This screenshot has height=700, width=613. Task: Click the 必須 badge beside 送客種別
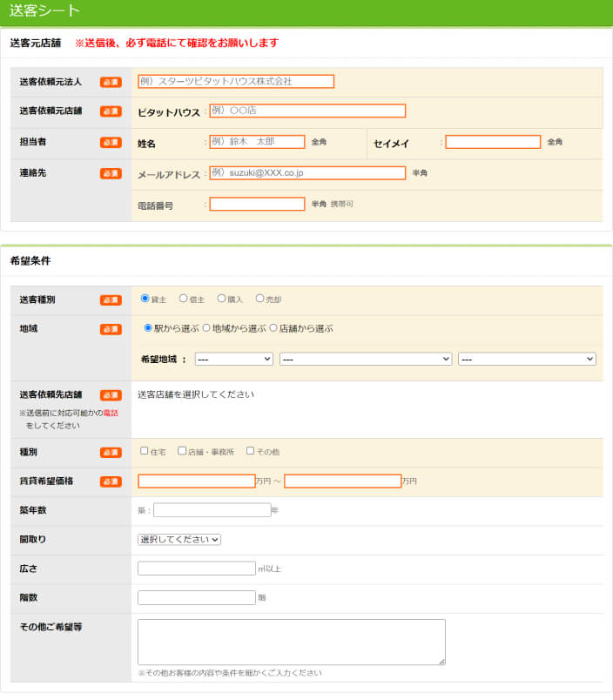(111, 300)
